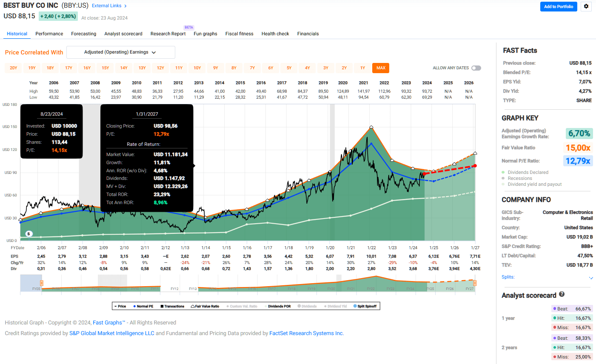Click the Add to Portfolio button
The height and width of the screenshot is (364, 596).
point(559,6)
